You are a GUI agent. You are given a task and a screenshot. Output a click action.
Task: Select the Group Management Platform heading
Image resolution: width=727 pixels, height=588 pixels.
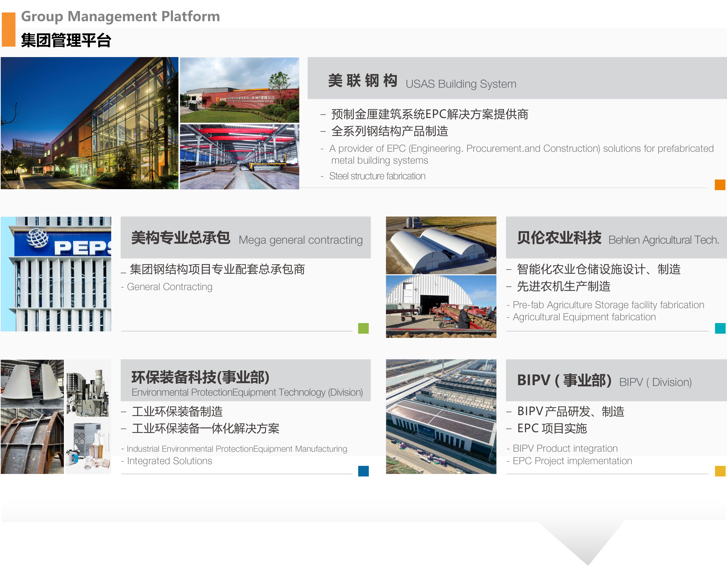click(121, 16)
